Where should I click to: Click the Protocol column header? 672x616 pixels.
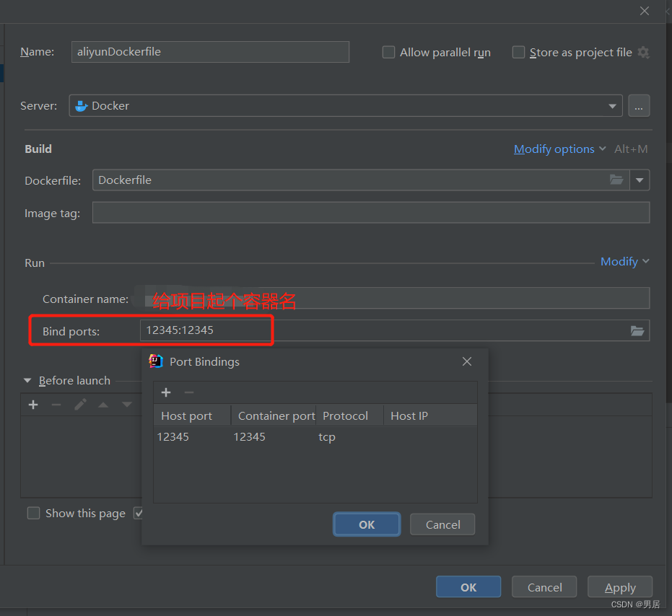pyautogui.click(x=349, y=416)
